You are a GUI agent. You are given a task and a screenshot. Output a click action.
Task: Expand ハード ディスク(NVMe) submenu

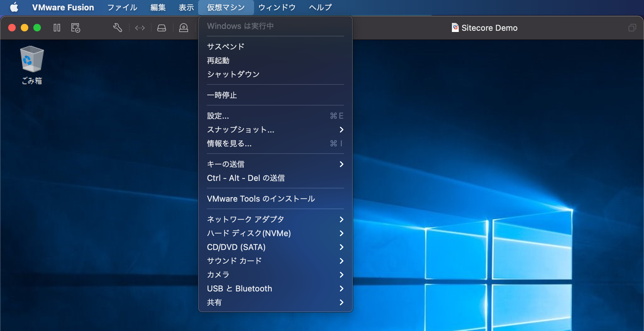pos(275,233)
